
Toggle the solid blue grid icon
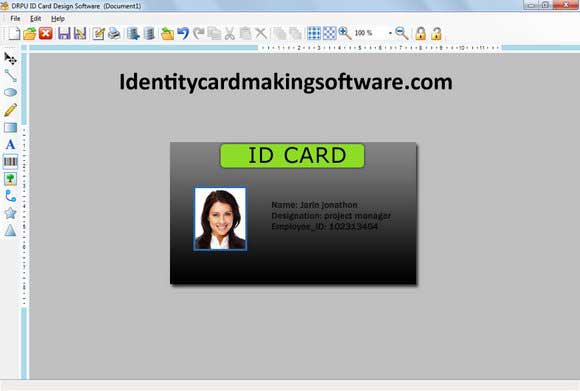(314, 33)
